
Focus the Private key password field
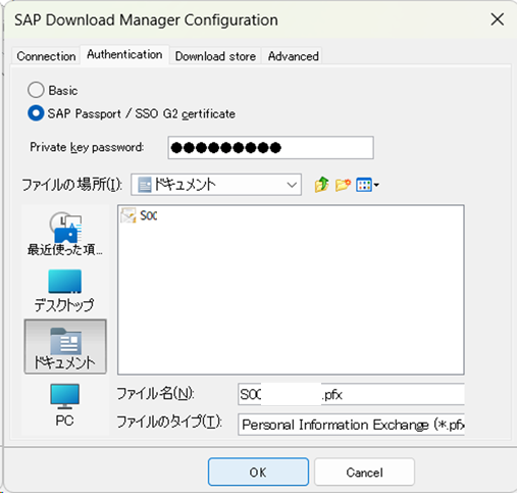[x=271, y=147]
